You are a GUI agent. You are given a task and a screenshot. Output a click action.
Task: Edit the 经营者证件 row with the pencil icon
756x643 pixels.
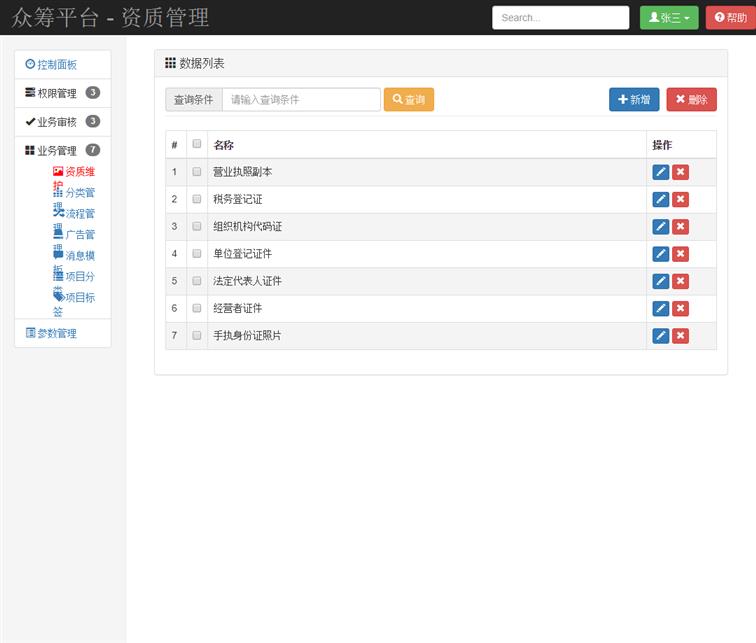click(x=661, y=308)
